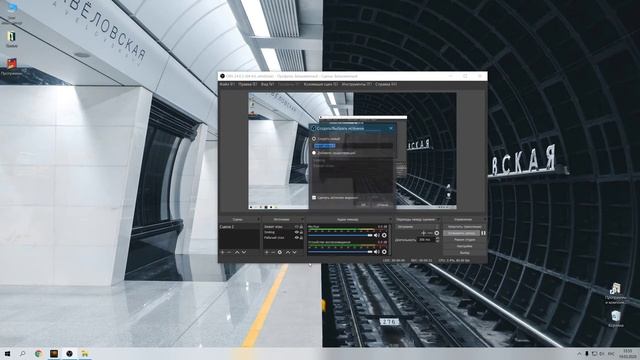
Task: Click the Mic/Aux volume slider
Action: pos(340,236)
